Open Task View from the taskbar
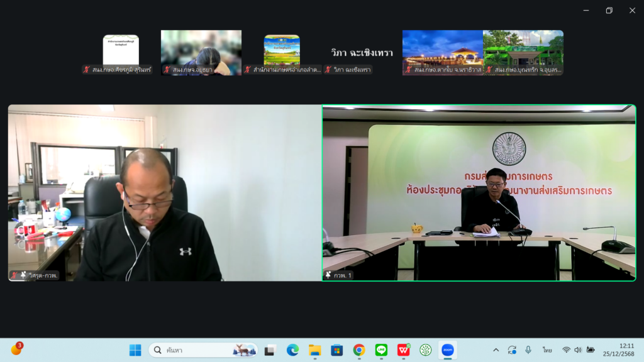This screenshot has width=644, height=362. point(270,350)
